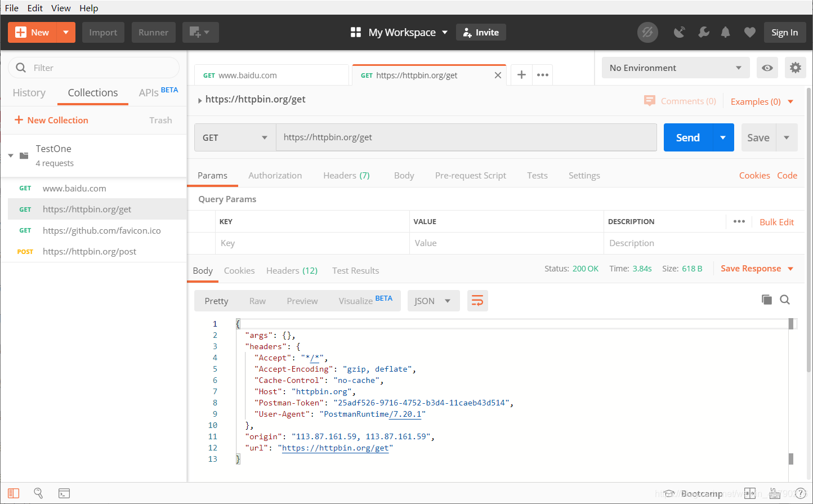Open the Tests tab

(538, 176)
